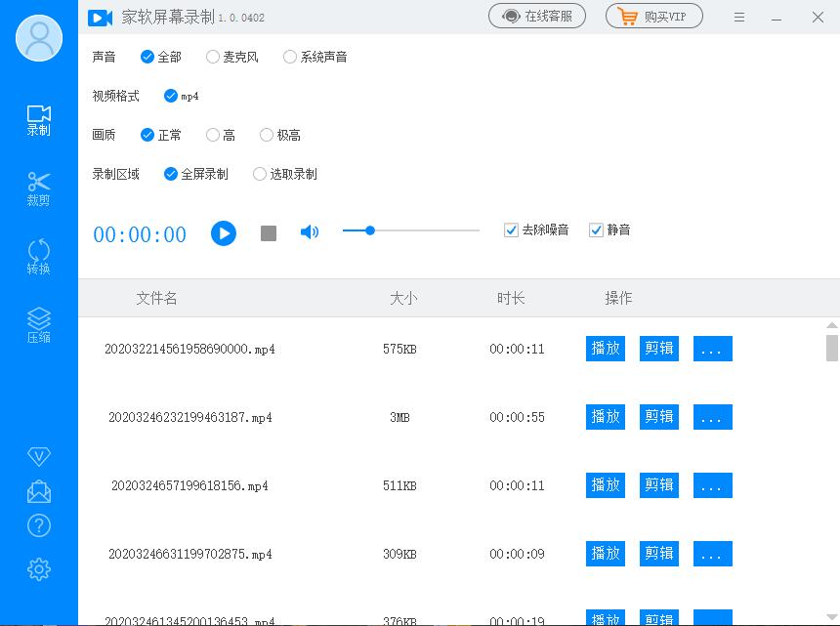
Task: Open the hamburger menu in title bar
Action: point(739,18)
